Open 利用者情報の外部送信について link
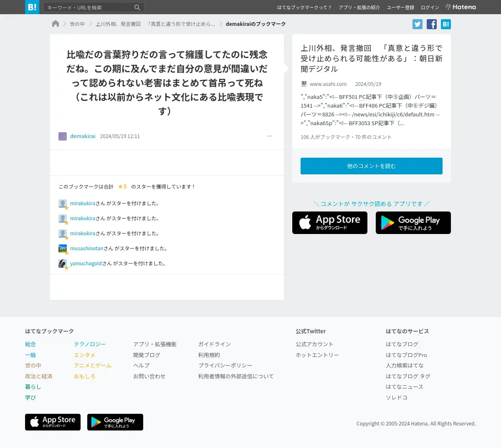The height and width of the screenshot is (448, 501). 236,376
